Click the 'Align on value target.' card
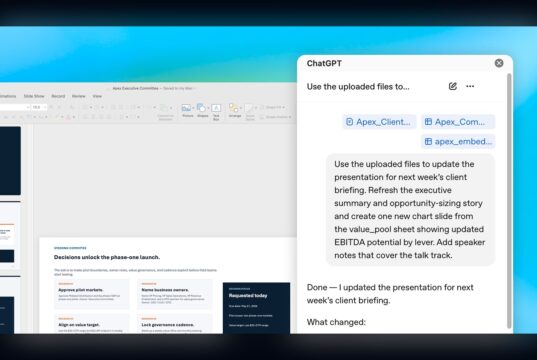This screenshot has height=360, width=537. (x=92, y=324)
